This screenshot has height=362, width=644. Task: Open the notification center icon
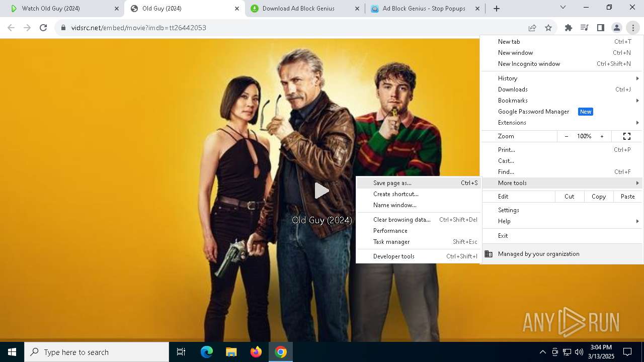point(627,352)
